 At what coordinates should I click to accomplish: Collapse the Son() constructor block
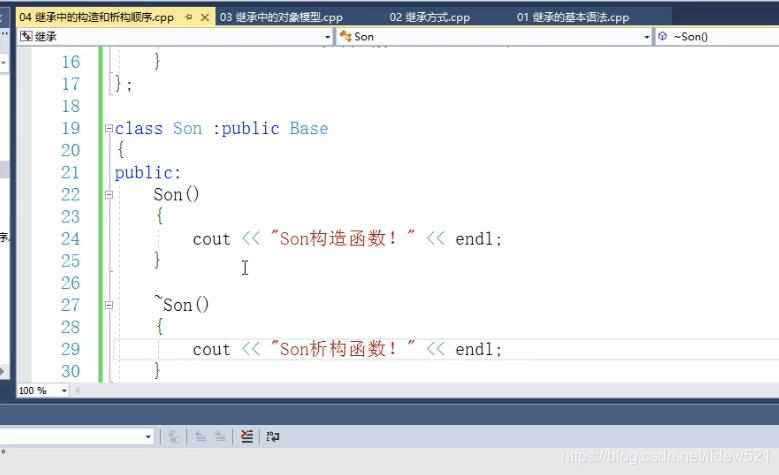109,195
